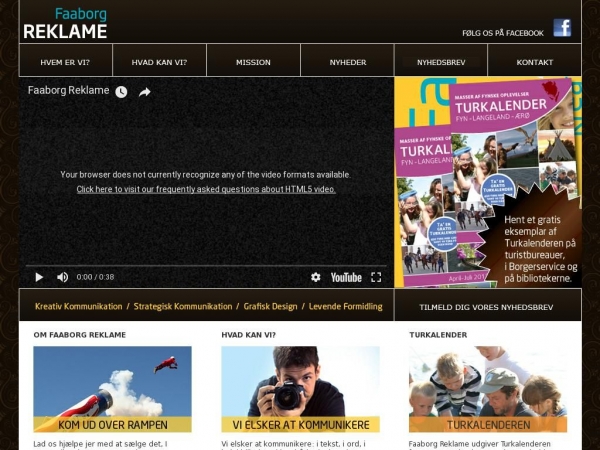This screenshot has height=450, width=600.
Task: Open video settings gear icon
Action: coord(316,277)
